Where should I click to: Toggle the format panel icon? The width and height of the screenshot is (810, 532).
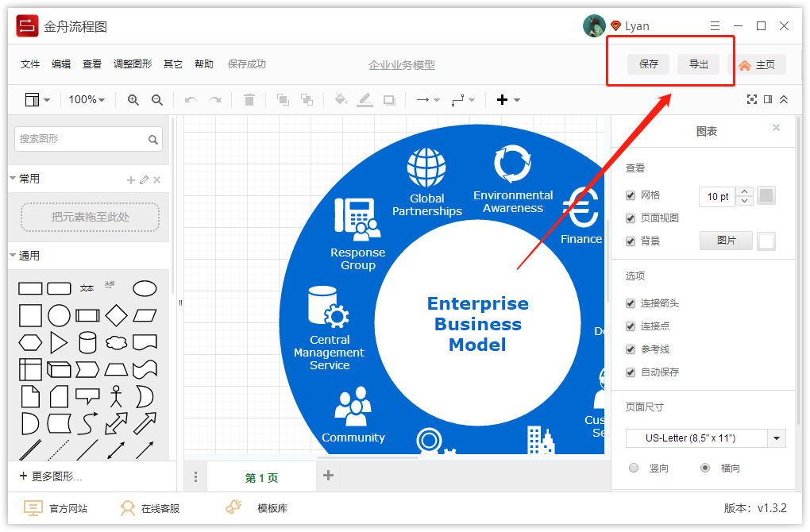coord(768,99)
